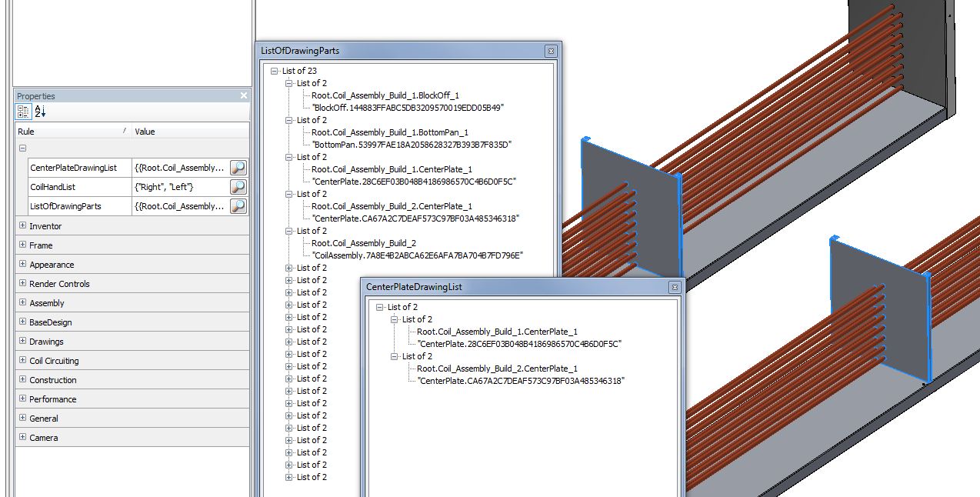Screen dimensions: 980x497
Task: Collapse the List of 23 root node
Action: point(273,71)
